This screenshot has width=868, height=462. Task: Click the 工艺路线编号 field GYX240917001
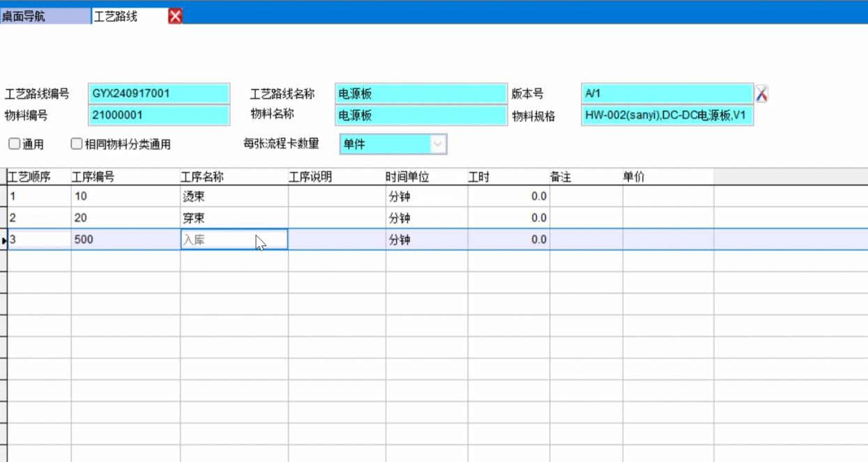tap(159, 93)
